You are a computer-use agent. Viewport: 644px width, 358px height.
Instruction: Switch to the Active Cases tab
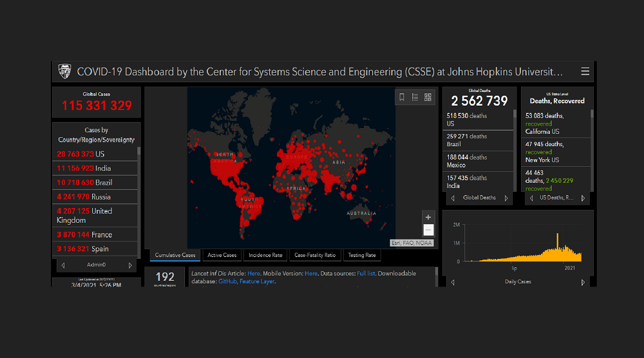coord(222,255)
